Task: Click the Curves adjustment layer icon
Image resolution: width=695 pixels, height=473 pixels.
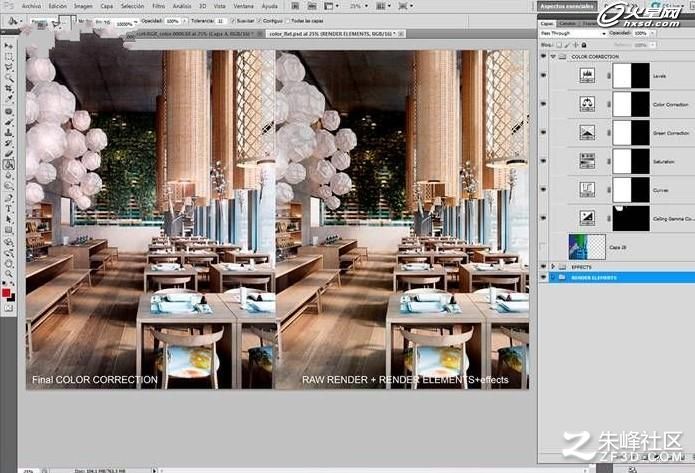Action: tap(587, 190)
